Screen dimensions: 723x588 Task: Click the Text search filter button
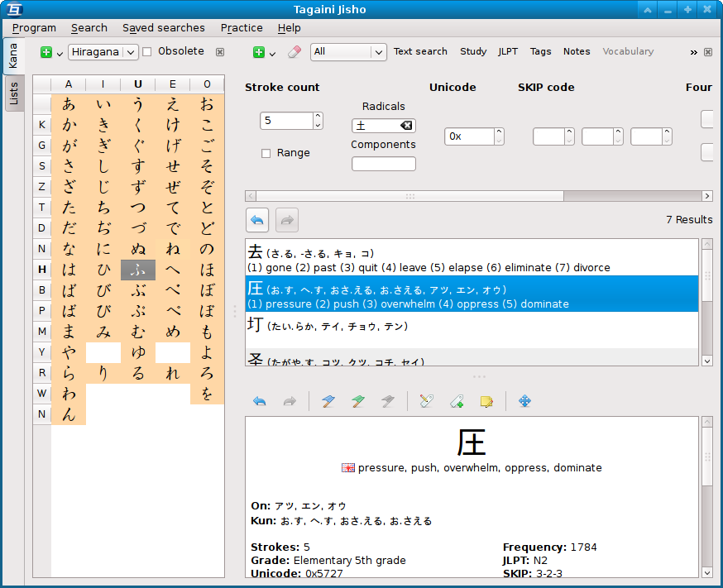[x=420, y=51]
